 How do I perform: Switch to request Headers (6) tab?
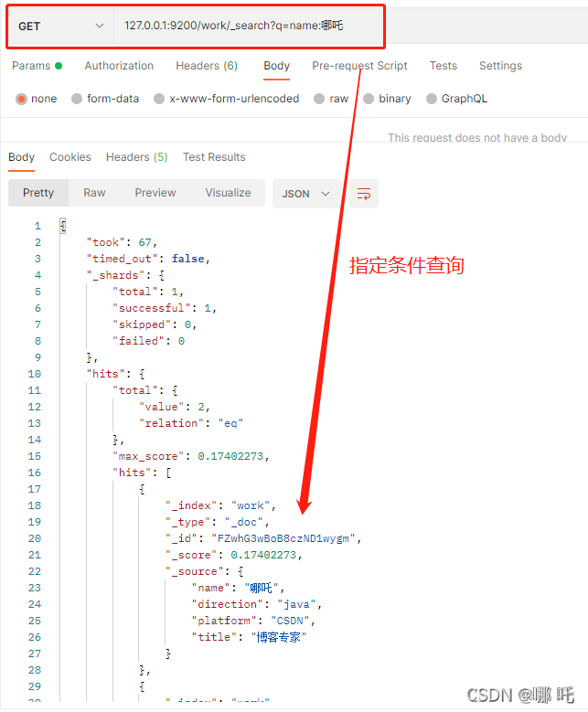(x=207, y=66)
